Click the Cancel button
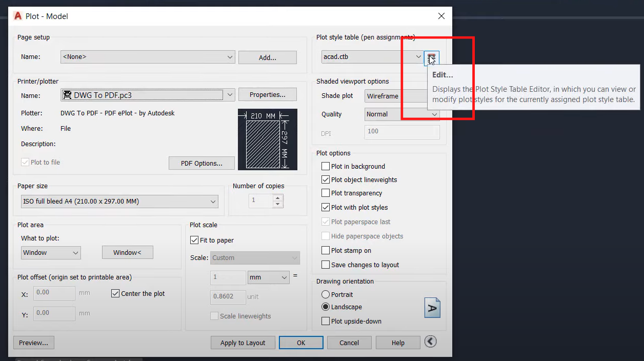This screenshot has height=361, width=644. (349, 343)
